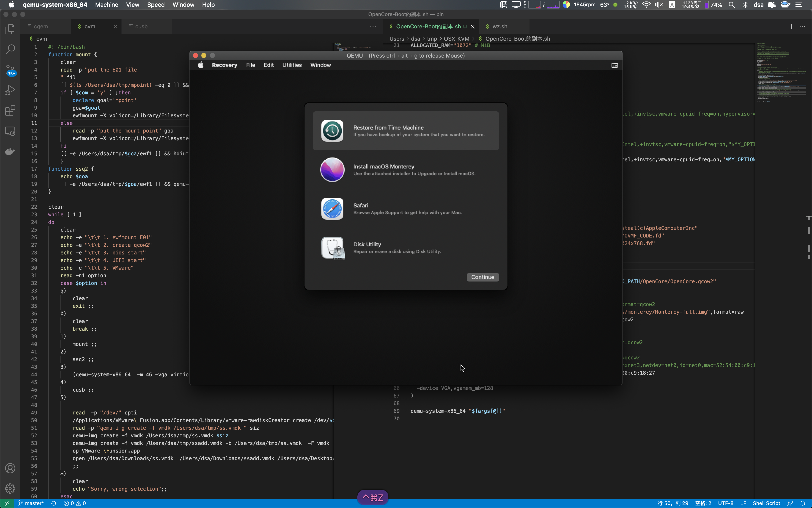Open the File menu in the QEMU guest
Image resolution: width=812 pixels, height=508 pixels.
pos(250,65)
